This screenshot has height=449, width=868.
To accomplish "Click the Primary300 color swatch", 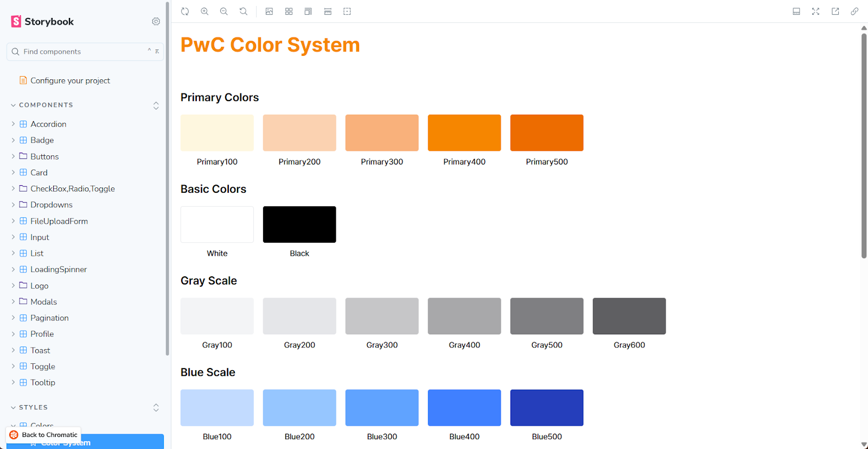I will [382, 132].
